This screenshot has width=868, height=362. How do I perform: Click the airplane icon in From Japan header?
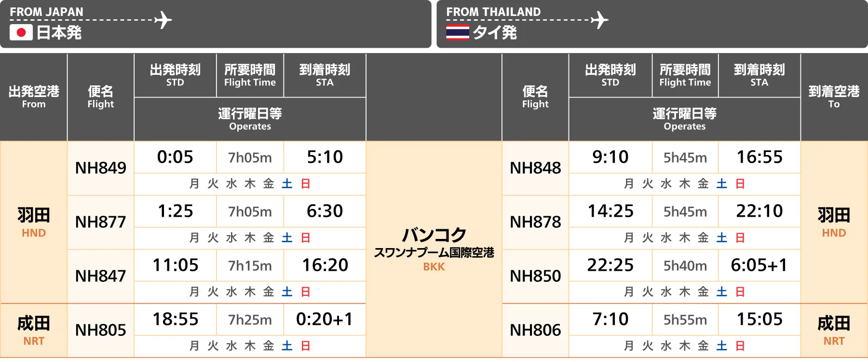[x=163, y=20]
